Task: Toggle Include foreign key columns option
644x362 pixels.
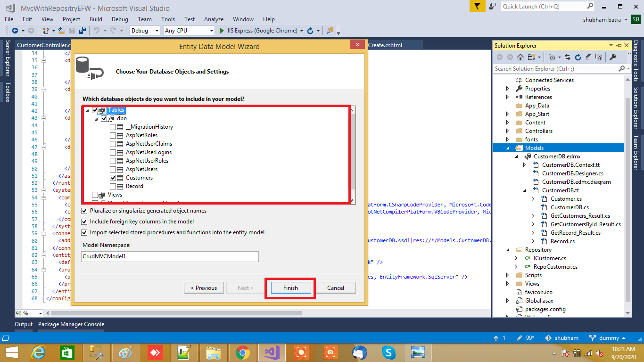Action: tap(84, 222)
